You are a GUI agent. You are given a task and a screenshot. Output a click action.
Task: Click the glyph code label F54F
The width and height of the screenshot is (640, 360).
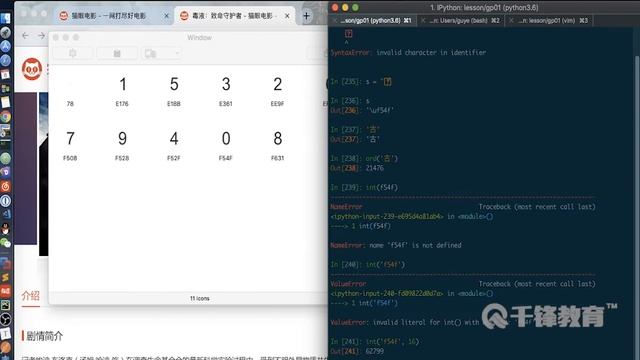pos(226,158)
